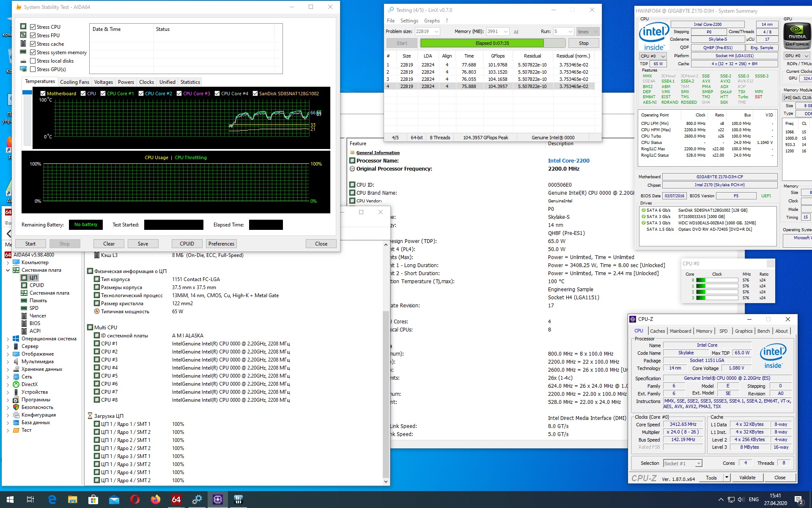The height and width of the screenshot is (508, 812).
Task: Click the AIDA64 icon in taskbar
Action: tap(176, 500)
